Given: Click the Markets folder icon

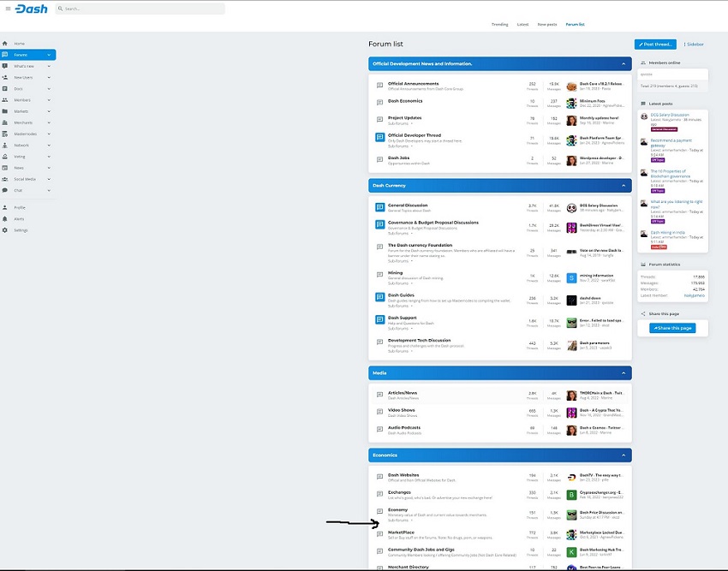Looking at the screenshot, I should pos(4,111).
